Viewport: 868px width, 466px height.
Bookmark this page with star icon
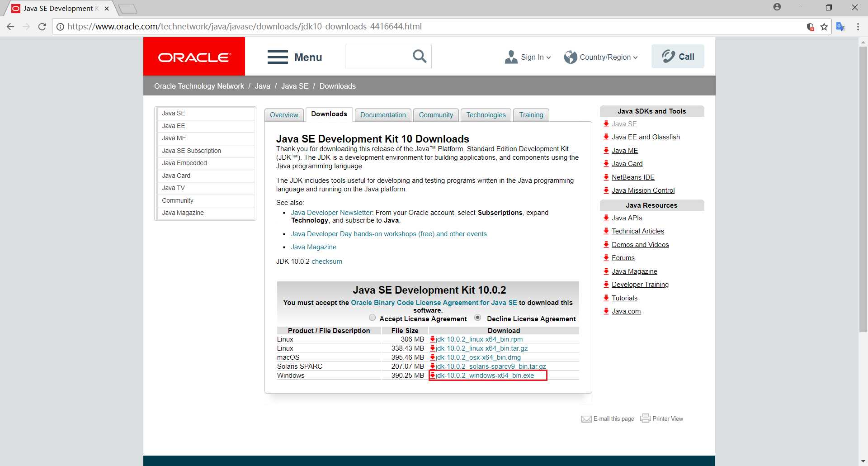pos(824,27)
